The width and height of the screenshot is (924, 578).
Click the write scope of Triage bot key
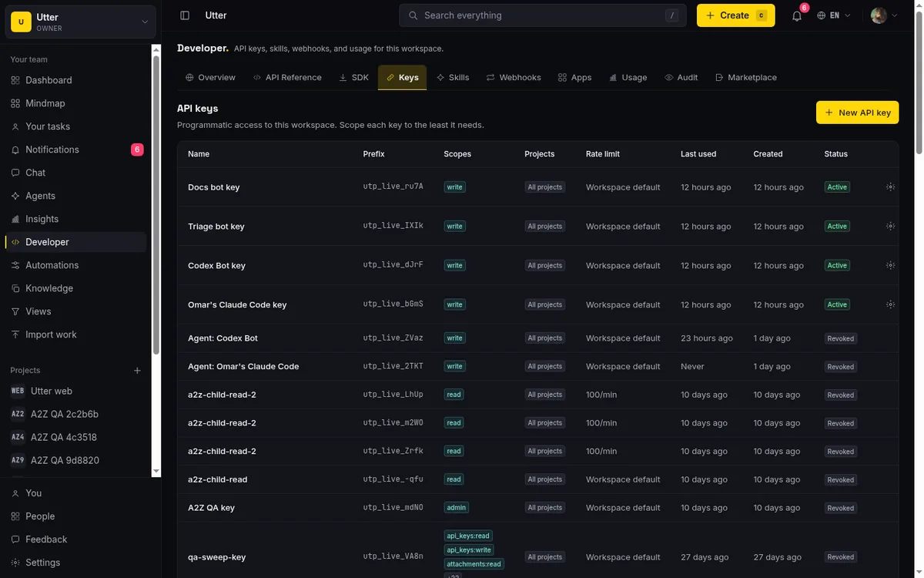click(454, 227)
